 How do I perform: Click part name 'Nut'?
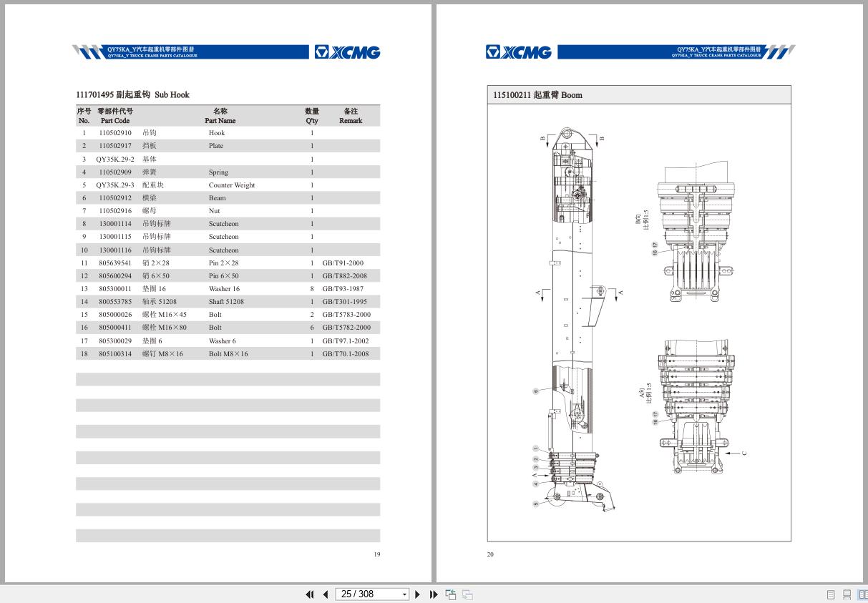click(x=214, y=211)
